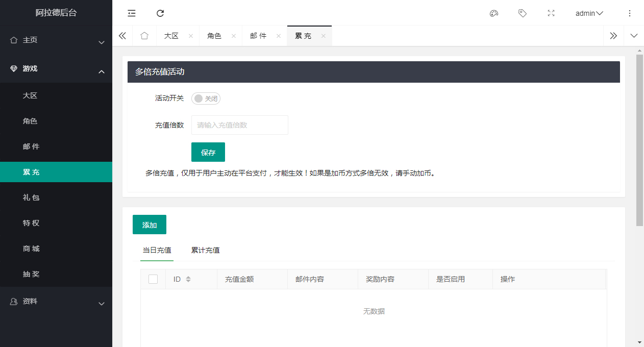Check the select-all checkbox in the table header

(153, 279)
